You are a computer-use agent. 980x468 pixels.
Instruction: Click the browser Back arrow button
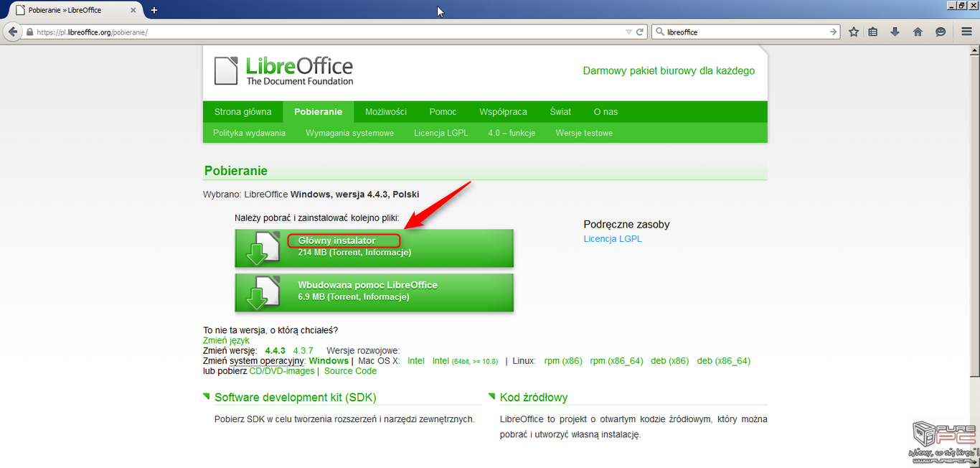tap(12, 32)
